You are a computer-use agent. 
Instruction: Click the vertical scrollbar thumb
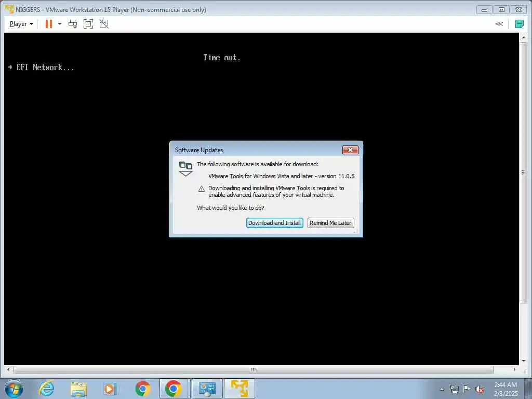coord(524,172)
